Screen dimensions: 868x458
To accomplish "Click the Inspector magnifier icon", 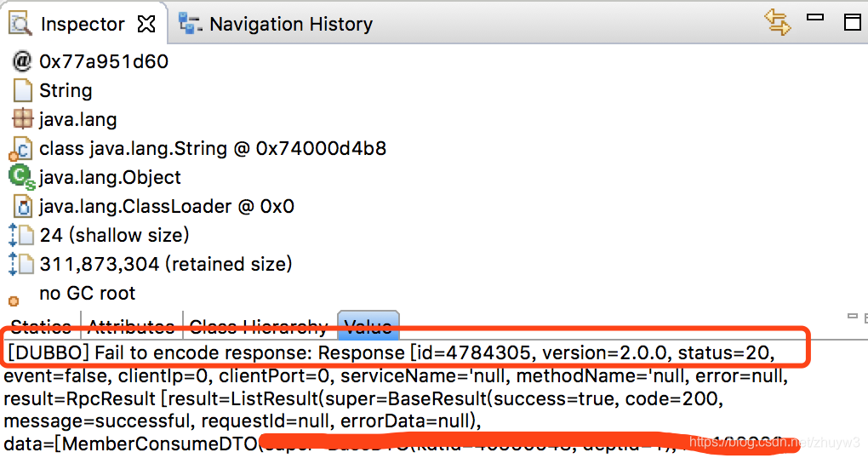I will tap(20, 24).
